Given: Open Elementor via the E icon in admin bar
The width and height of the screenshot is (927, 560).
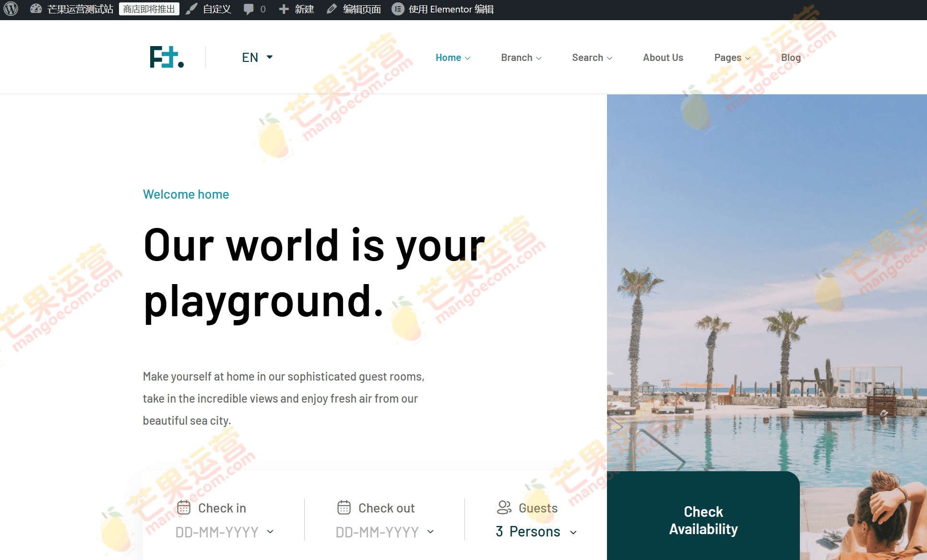Looking at the screenshot, I should pyautogui.click(x=398, y=9).
